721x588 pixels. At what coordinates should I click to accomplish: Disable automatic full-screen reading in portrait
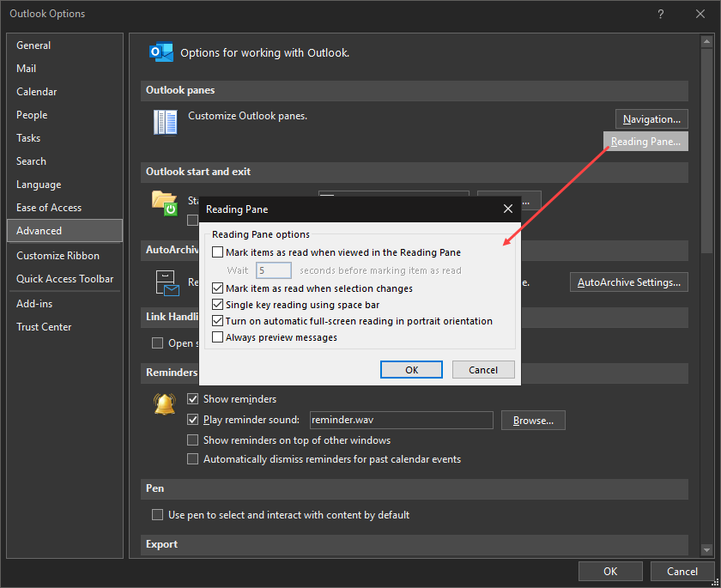[x=217, y=321]
